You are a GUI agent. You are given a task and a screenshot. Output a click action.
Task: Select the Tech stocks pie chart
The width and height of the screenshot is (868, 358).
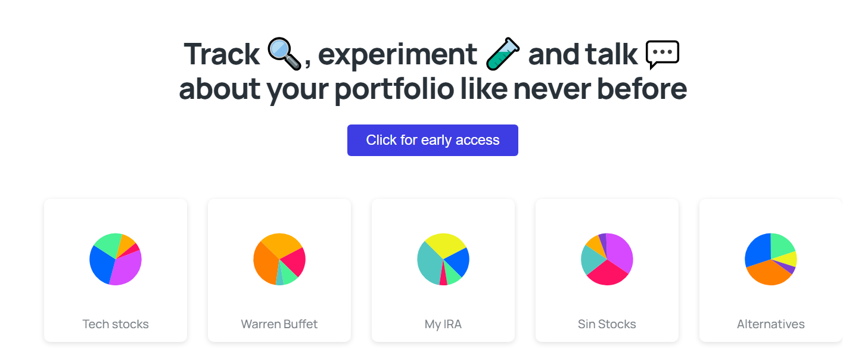(116, 259)
